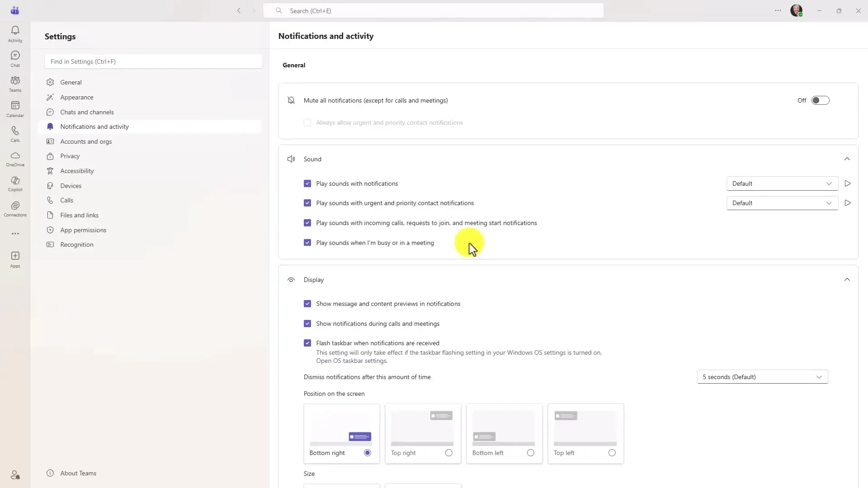Open Privacy settings category
Viewport: 868px width, 488px height.
[150, 156]
